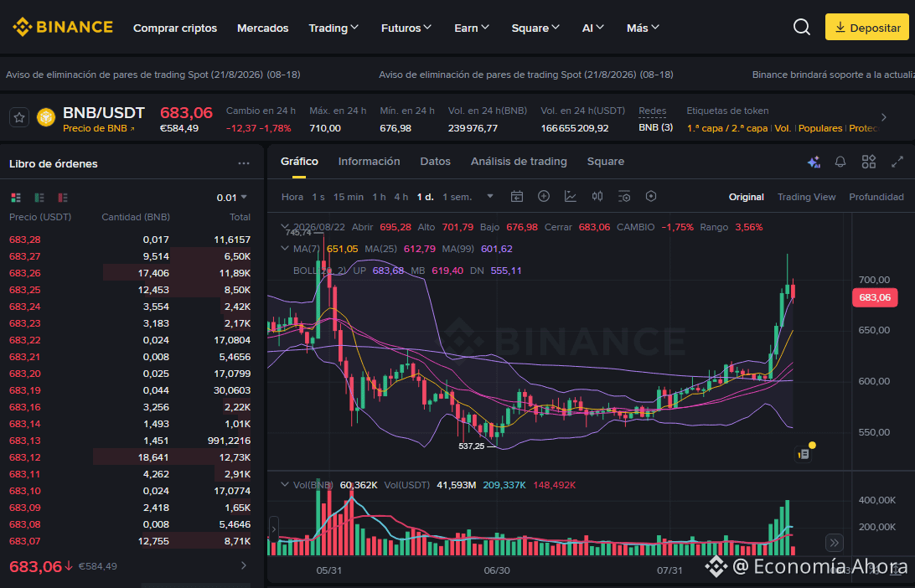Viewport: 915px width, 588px height.
Task: Switch to the Información tab
Action: coord(370,162)
